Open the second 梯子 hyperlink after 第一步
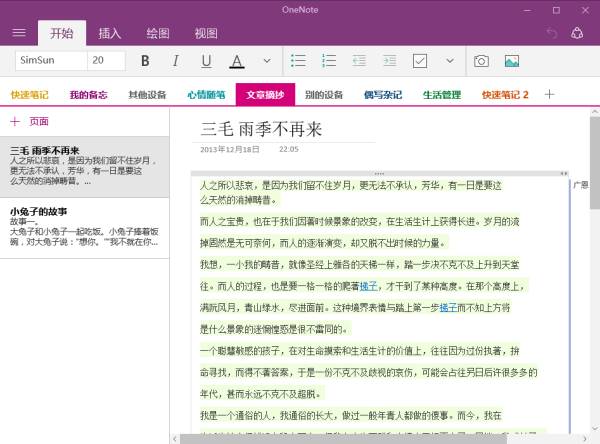This screenshot has height=444, width=600. tap(448, 307)
